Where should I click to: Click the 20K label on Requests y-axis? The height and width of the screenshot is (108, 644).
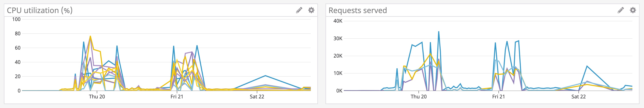coord(338,56)
